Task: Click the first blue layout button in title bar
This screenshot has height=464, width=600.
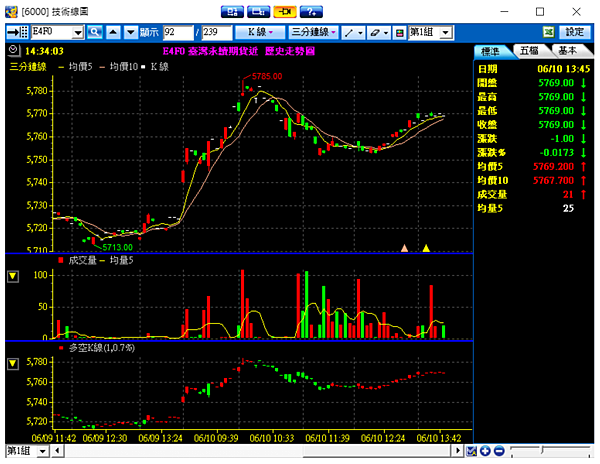Action: [x=232, y=12]
